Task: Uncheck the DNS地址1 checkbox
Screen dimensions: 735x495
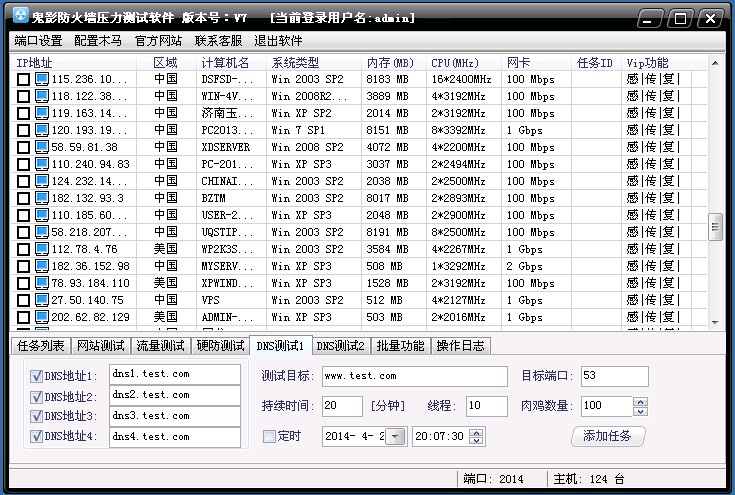Action: pos(36,376)
